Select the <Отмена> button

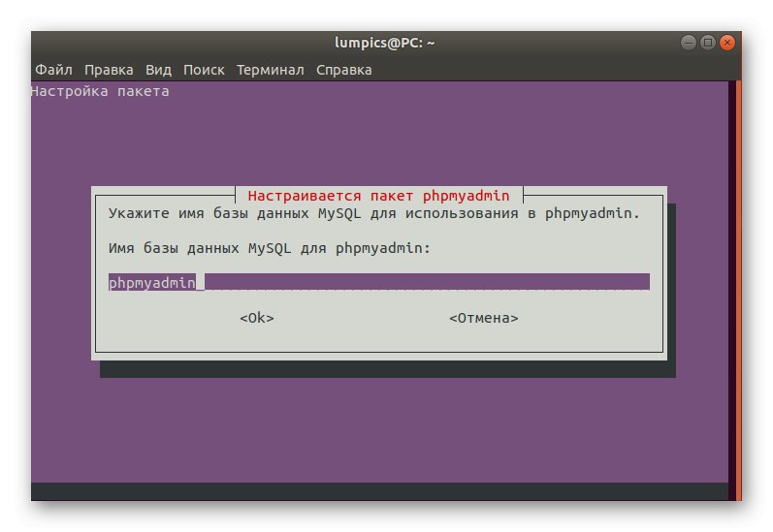coord(484,318)
